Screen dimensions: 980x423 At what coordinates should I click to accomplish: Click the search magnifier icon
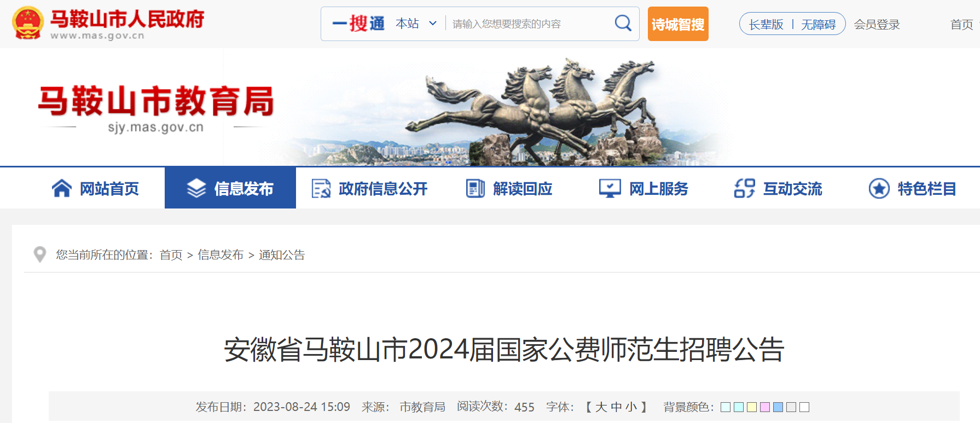(x=623, y=23)
